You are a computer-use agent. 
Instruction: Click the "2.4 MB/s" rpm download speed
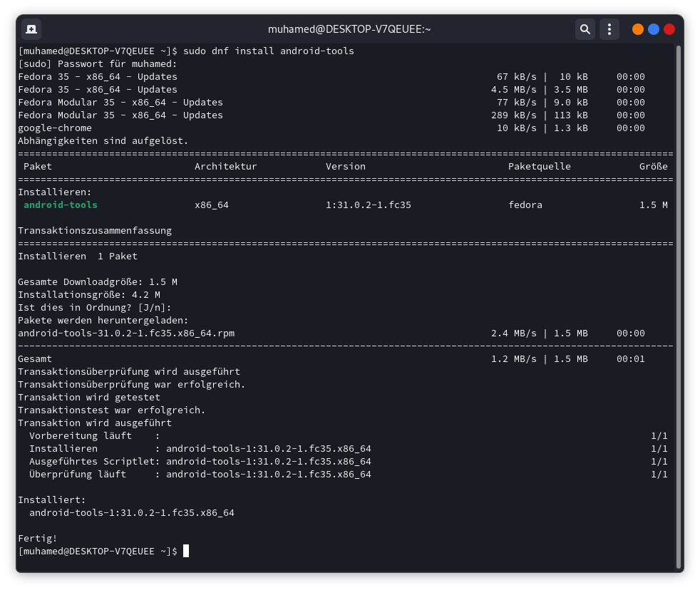514,333
